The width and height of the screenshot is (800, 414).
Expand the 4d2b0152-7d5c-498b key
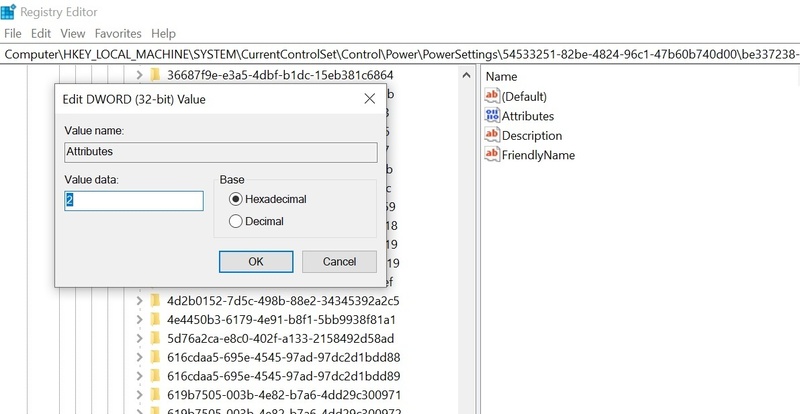point(139,301)
